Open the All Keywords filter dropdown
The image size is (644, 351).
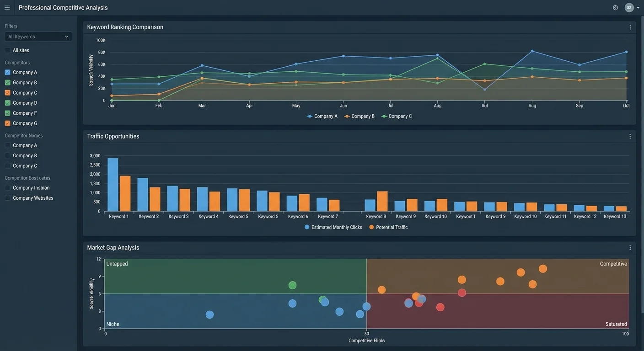[x=38, y=37]
